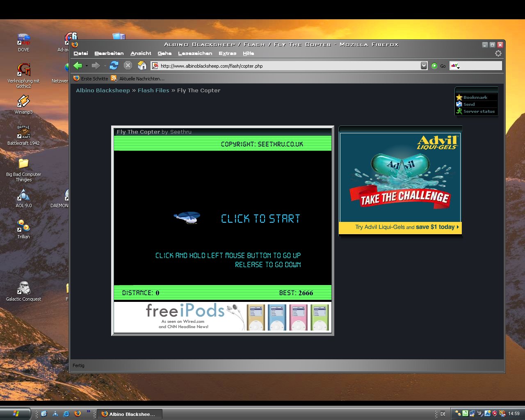The width and height of the screenshot is (525, 420).
Task: Click to start the Copter game
Action: pos(260,219)
